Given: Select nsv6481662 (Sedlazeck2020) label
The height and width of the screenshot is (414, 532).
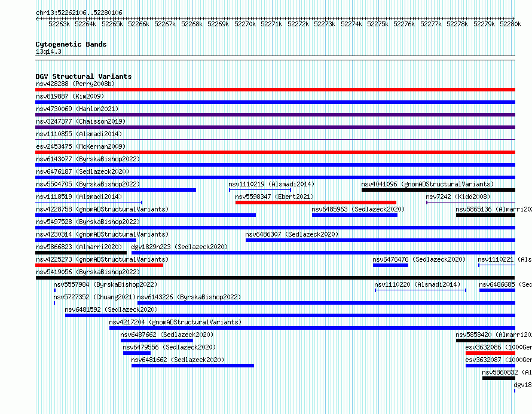Looking at the screenshot, I should 178,360.
